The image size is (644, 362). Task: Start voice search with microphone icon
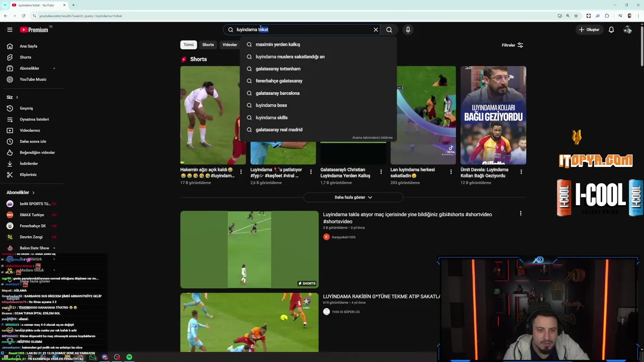coord(408,30)
